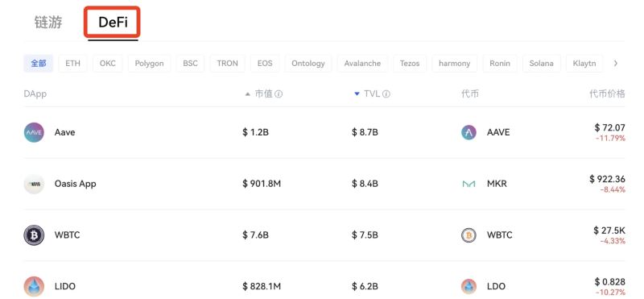Open the Oasis App row name
Viewport: 644px width, 299px height.
pyautogui.click(x=75, y=184)
